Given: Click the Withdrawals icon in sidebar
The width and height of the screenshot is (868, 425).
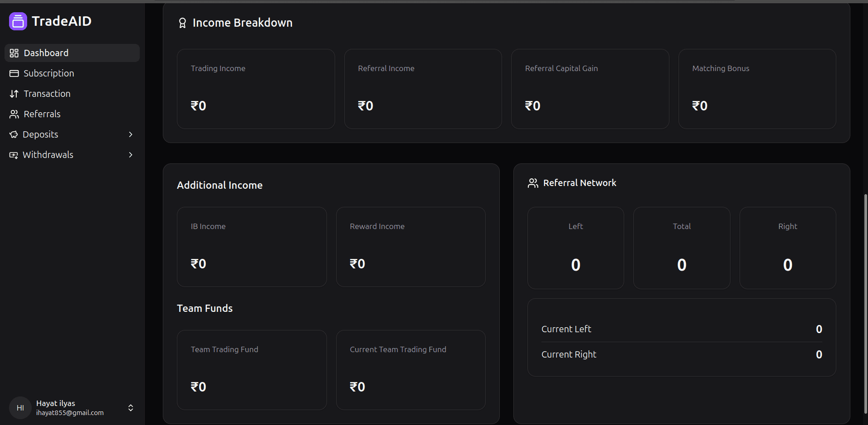Looking at the screenshot, I should pos(14,155).
